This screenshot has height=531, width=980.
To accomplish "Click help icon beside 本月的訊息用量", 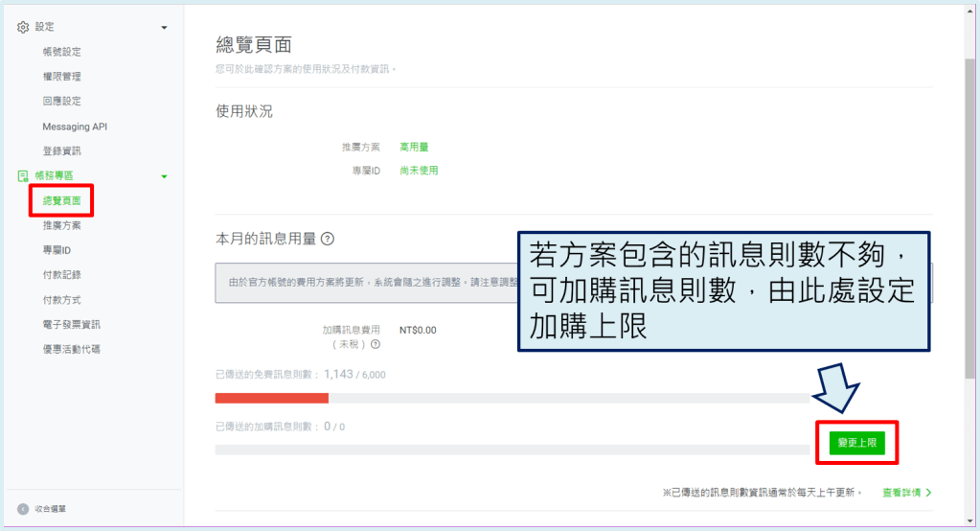I will coord(328,239).
